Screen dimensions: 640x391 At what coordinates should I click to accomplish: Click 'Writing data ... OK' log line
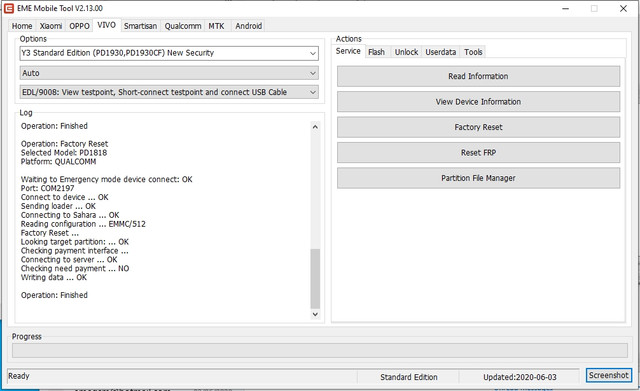click(x=54, y=278)
